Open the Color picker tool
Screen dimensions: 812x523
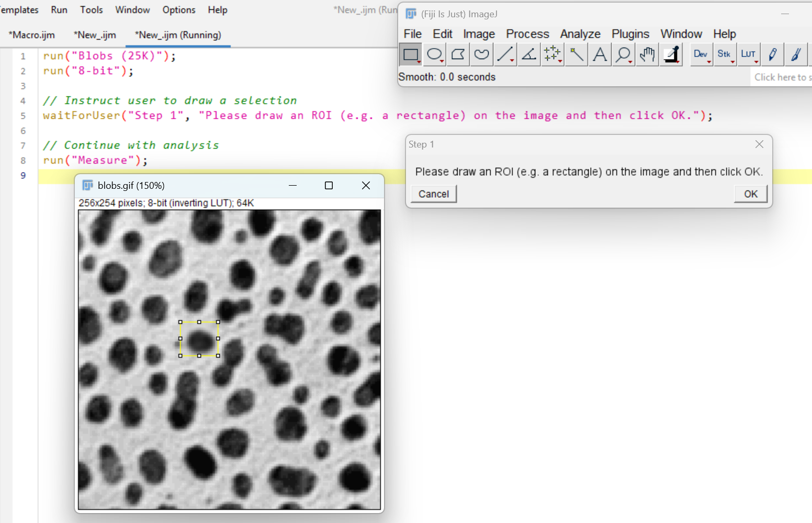(x=671, y=54)
